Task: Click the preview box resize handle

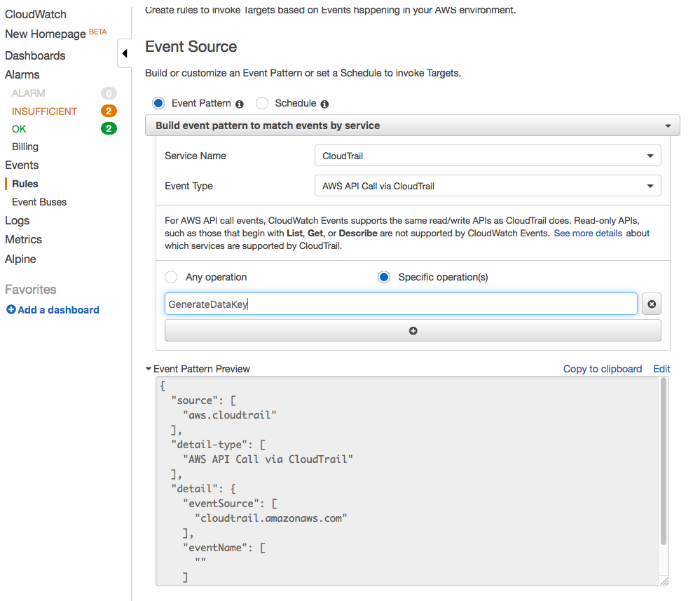Action: (x=664, y=581)
